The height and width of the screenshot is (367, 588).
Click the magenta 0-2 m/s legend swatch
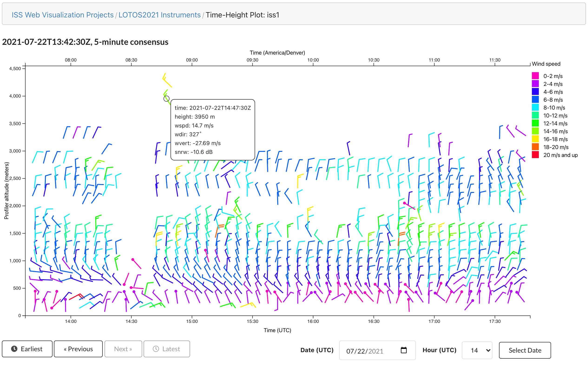click(x=535, y=76)
